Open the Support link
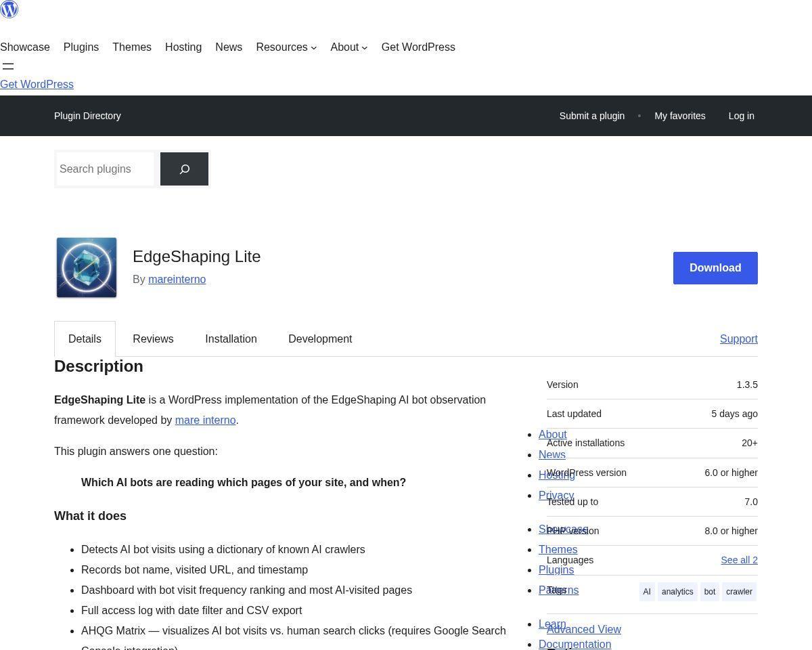 pyautogui.click(x=739, y=339)
